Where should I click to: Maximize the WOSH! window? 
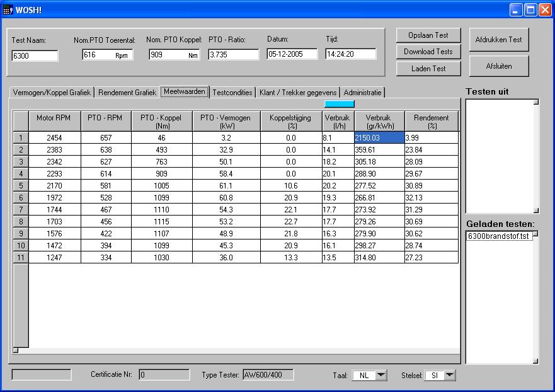coord(530,10)
